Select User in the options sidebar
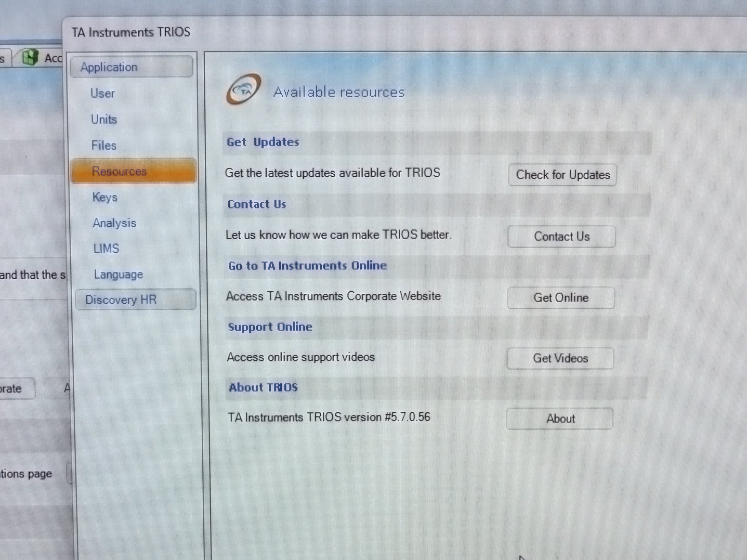 102,94
